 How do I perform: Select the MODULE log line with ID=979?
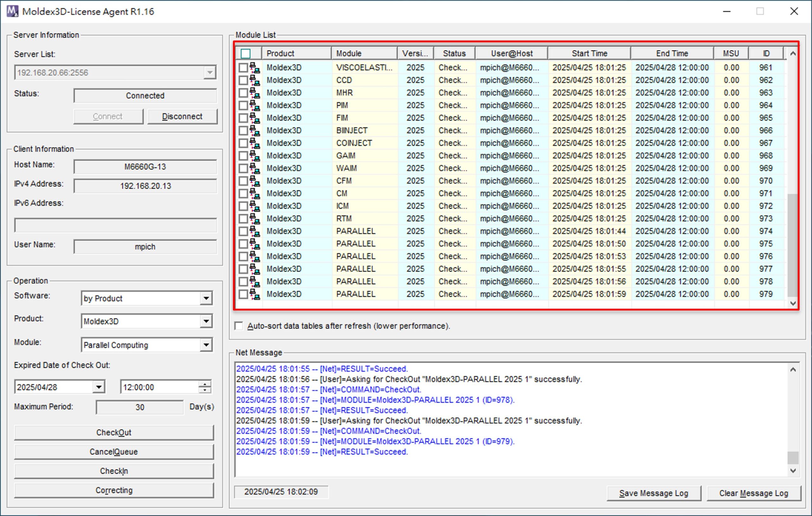click(x=375, y=442)
